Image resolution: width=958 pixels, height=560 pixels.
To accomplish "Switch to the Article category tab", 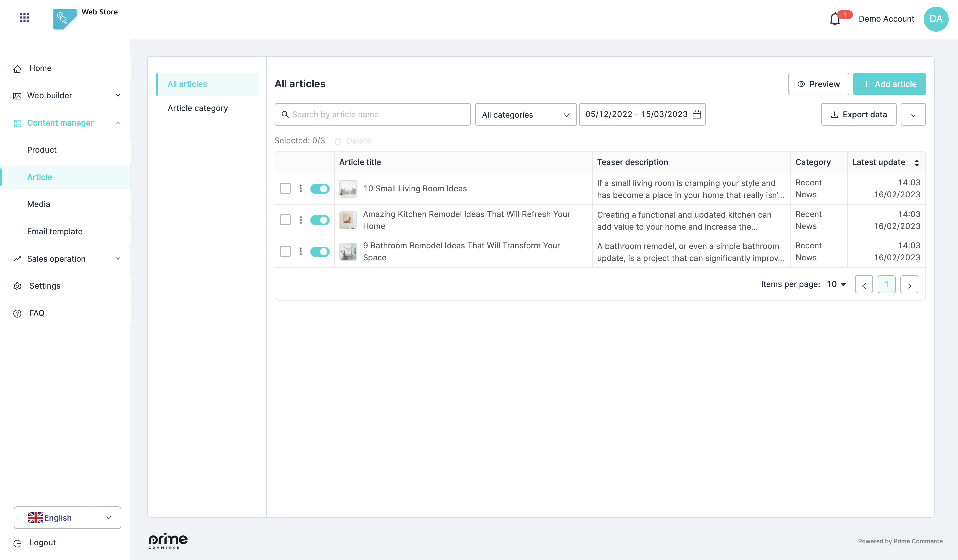I will (x=198, y=108).
